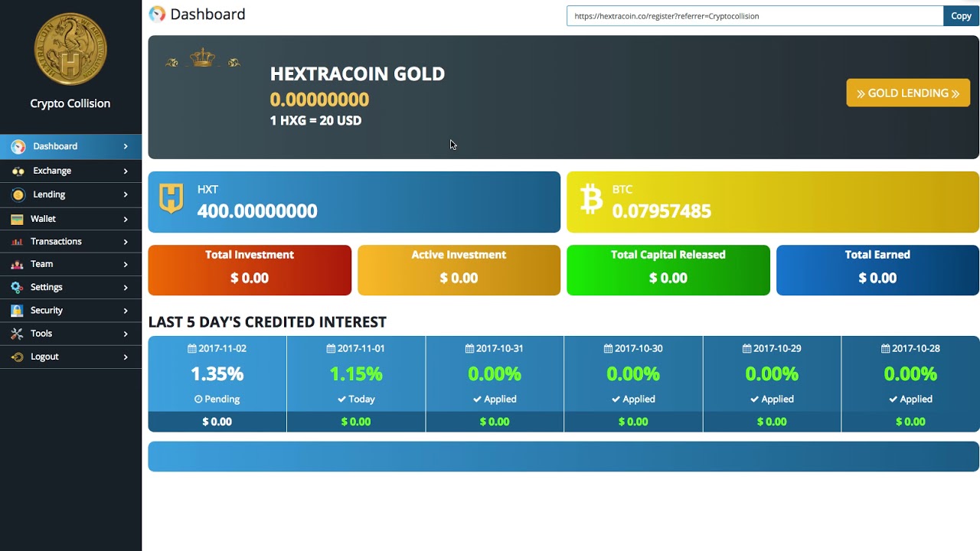This screenshot has height=551, width=980.
Task: Click the HXT 400.00000000 balance value
Action: click(257, 211)
